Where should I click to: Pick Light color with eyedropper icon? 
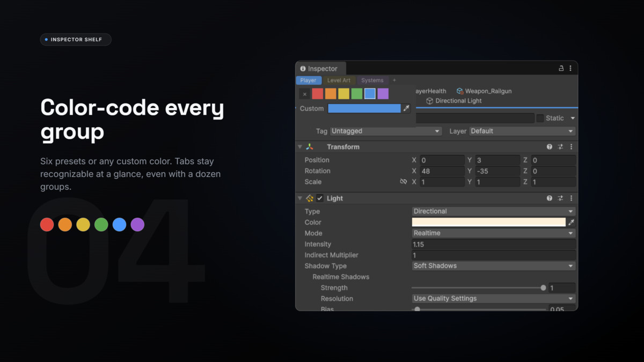pos(571,222)
